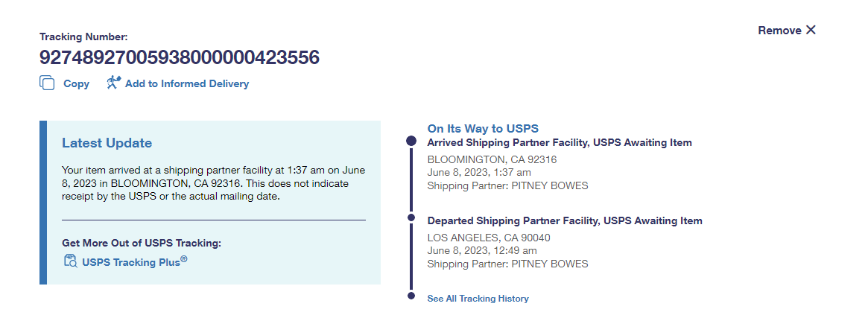This screenshot has height=321, width=868.
Task: Click the Copy link text
Action: [76, 84]
